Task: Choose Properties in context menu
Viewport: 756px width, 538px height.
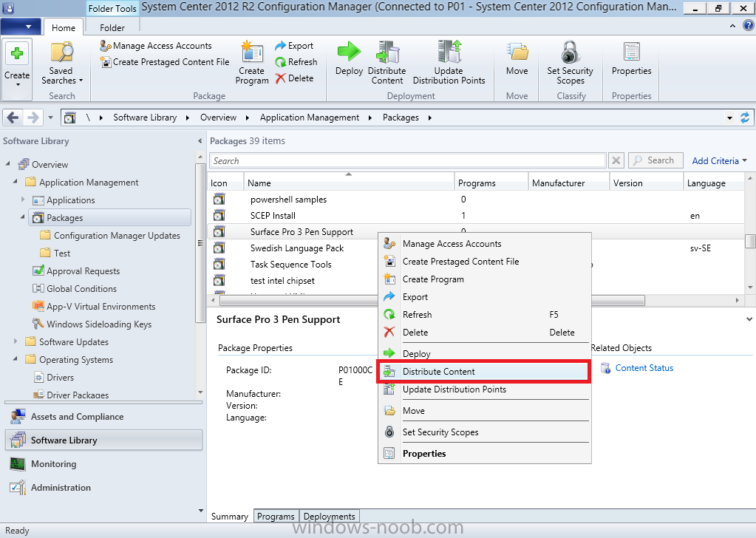Action: tap(484, 454)
